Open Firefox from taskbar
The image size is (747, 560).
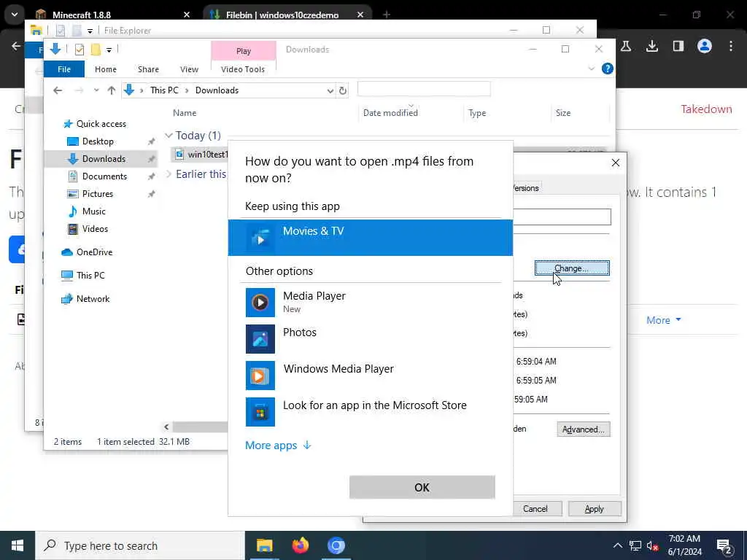[x=300, y=545]
